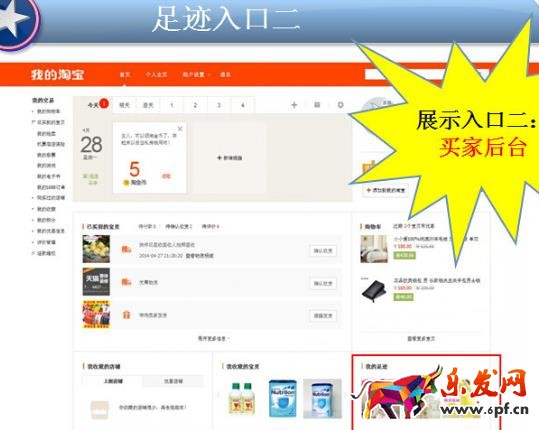Open 我的电子书 in the left sidebar

click(48, 176)
